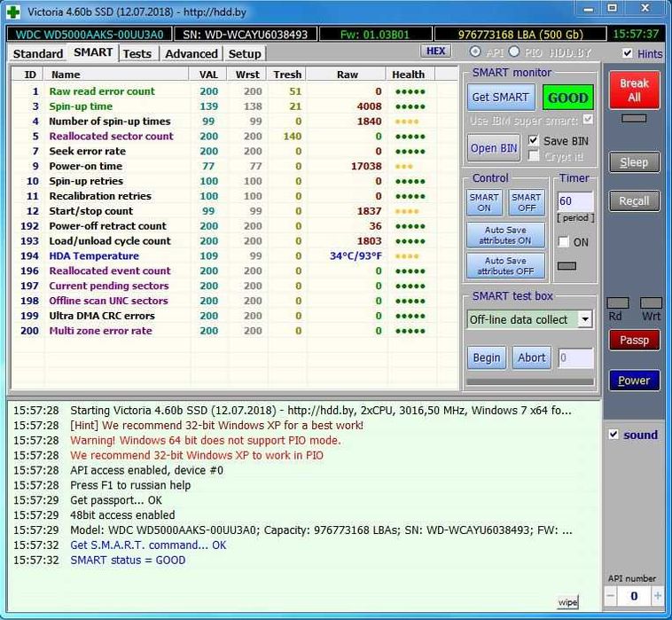Click the green GOOD status indicator
The width and height of the screenshot is (672, 620).
(x=568, y=98)
